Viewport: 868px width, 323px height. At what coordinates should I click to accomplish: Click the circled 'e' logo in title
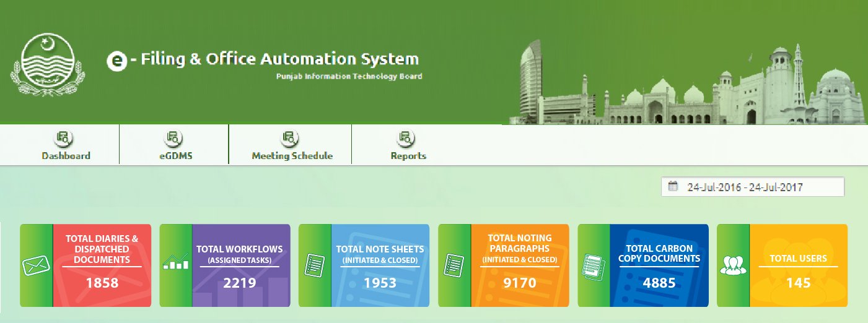pyautogui.click(x=116, y=60)
